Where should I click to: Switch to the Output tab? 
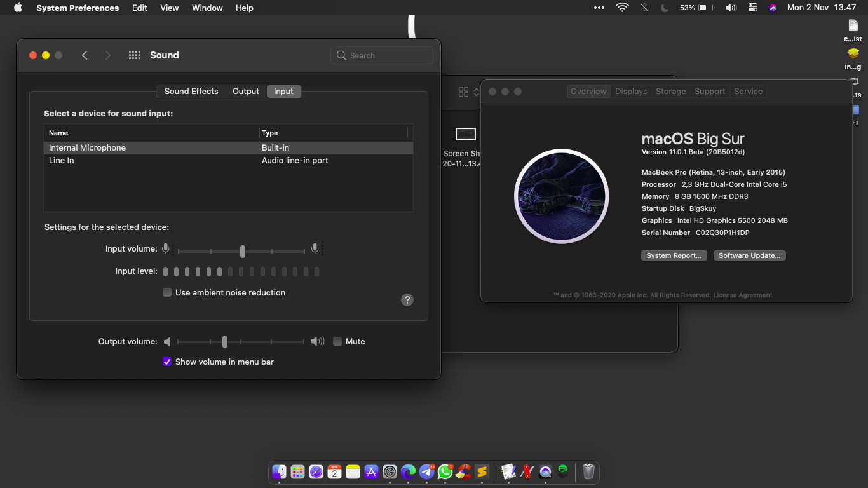coord(245,91)
